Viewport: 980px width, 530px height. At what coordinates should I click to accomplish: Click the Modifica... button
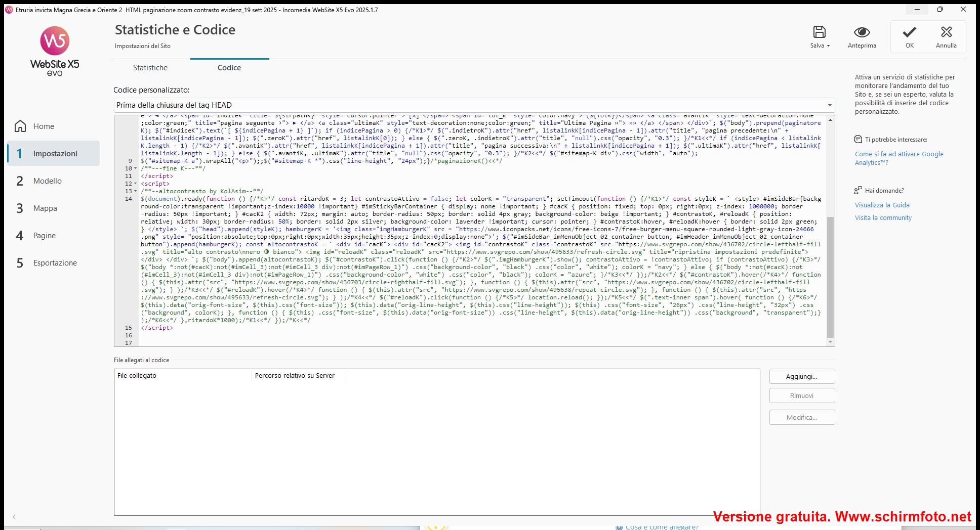(802, 417)
